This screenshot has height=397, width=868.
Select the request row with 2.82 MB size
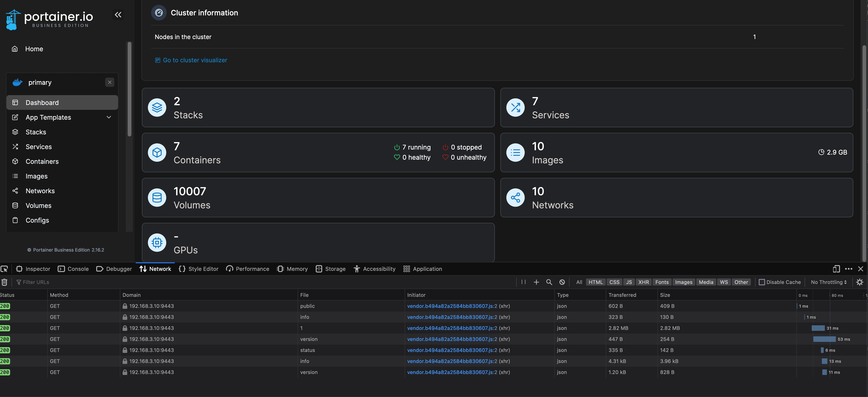click(x=434, y=328)
